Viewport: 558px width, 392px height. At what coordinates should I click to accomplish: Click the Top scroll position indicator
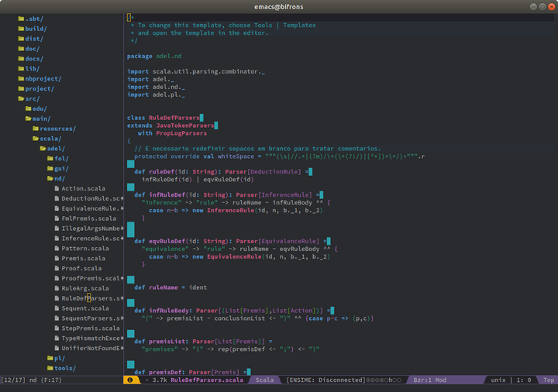click(548, 380)
